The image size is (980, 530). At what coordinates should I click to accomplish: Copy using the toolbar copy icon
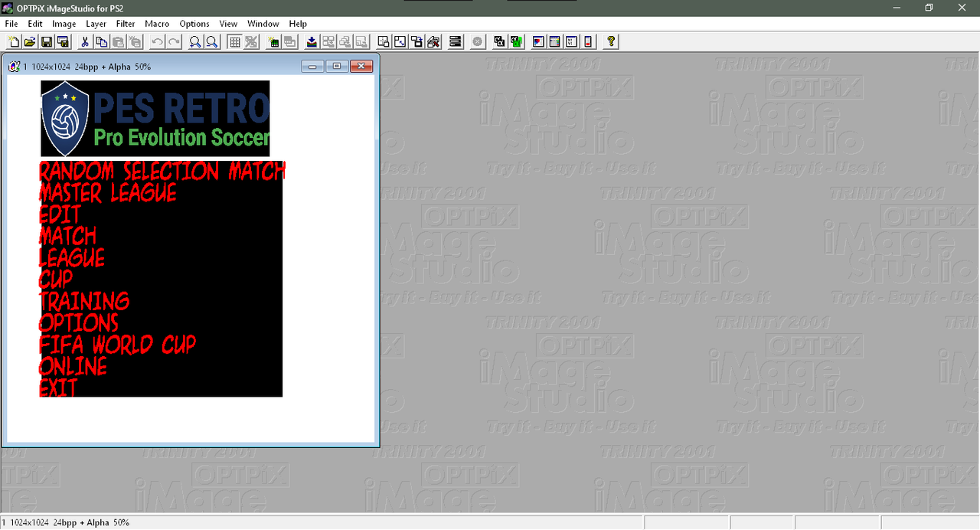(x=102, y=42)
